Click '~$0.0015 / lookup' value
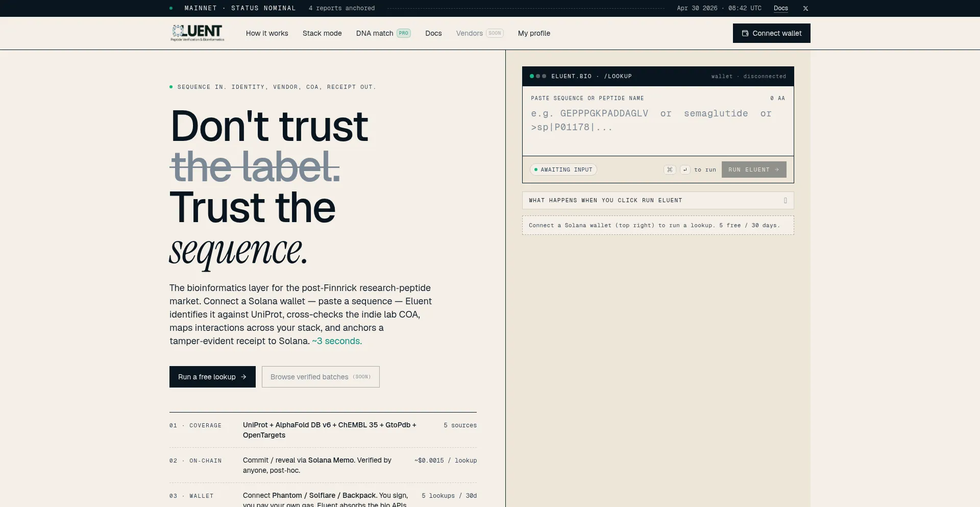 pyautogui.click(x=446, y=461)
